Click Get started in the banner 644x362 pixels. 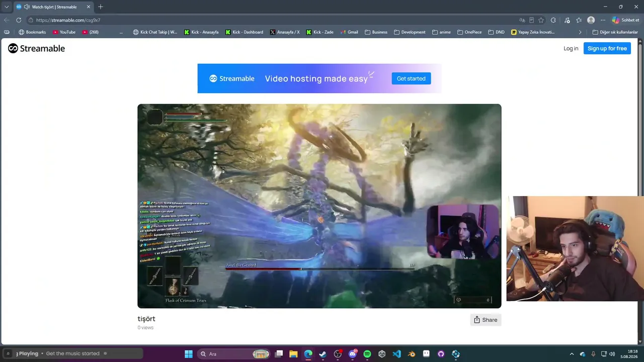coord(411,78)
